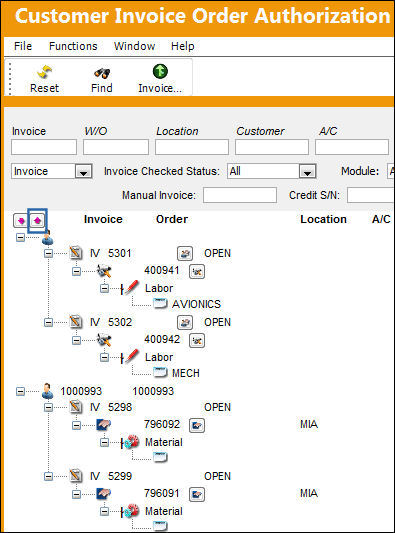This screenshot has width=395, height=533.
Task: Click the small button beside order 796091
Action: point(197,494)
